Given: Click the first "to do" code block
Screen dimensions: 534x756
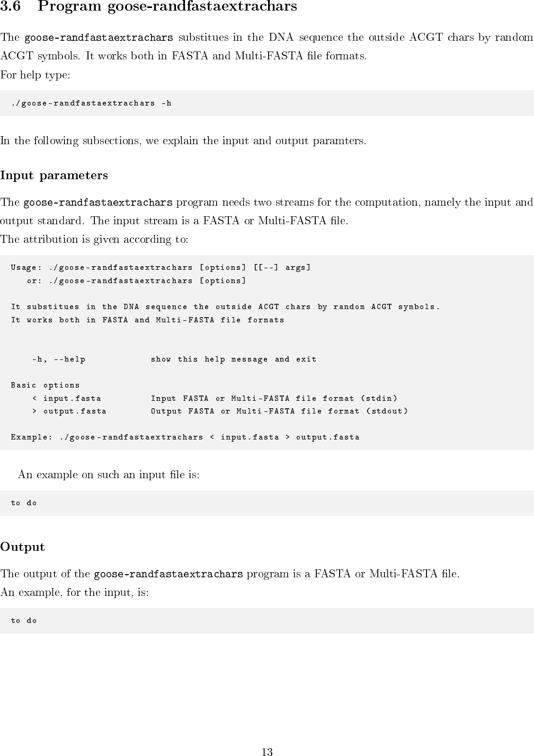Looking at the screenshot, I should [24, 503].
